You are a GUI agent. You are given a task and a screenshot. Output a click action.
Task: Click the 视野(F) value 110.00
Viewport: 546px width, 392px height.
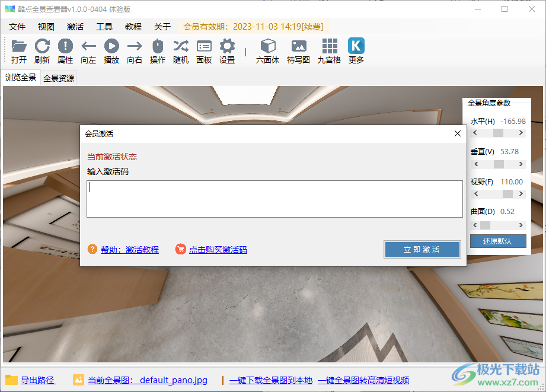[512, 181]
